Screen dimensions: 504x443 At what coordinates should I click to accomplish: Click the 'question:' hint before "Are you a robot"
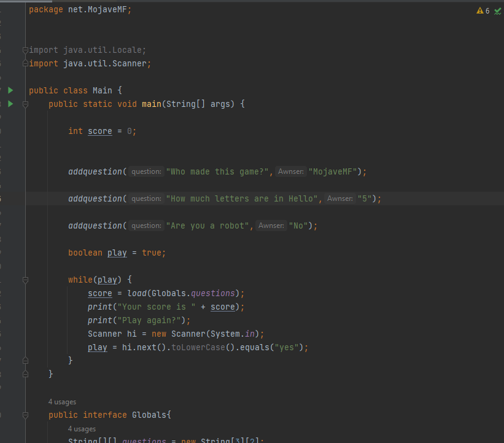click(146, 225)
